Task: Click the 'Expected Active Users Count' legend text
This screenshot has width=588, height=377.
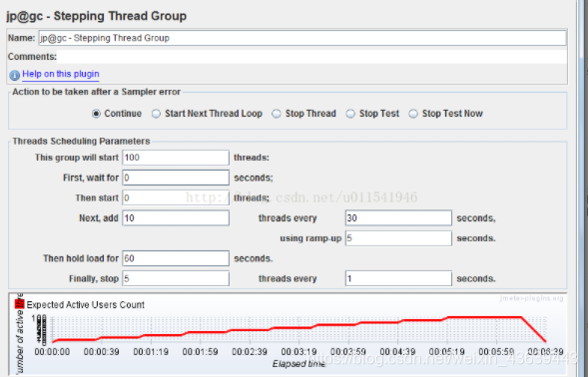Action: tap(86, 304)
